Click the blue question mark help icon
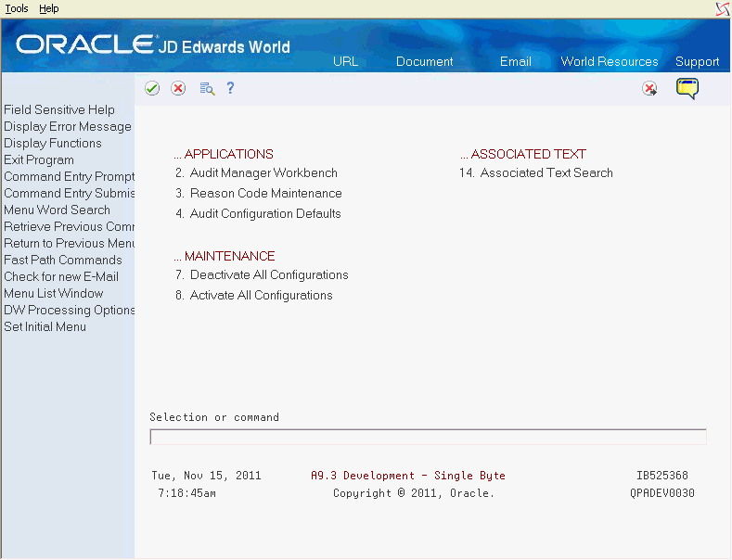This screenshot has height=560, width=732. [x=230, y=88]
